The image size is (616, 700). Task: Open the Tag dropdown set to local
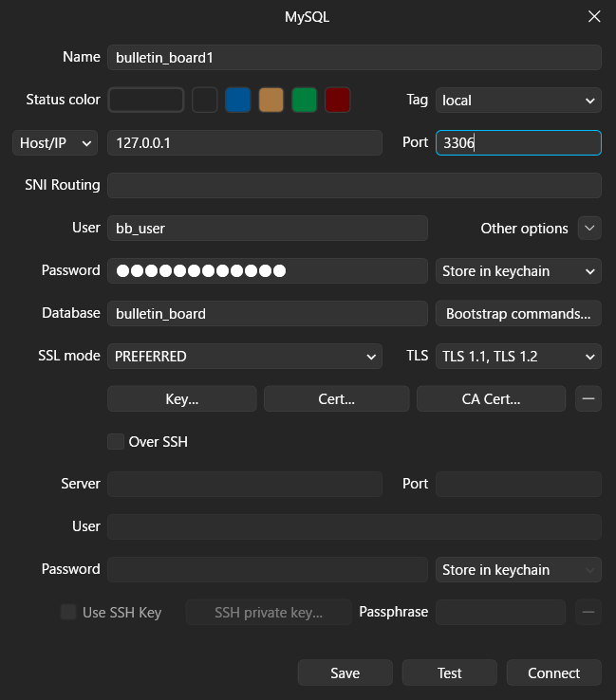[517, 100]
